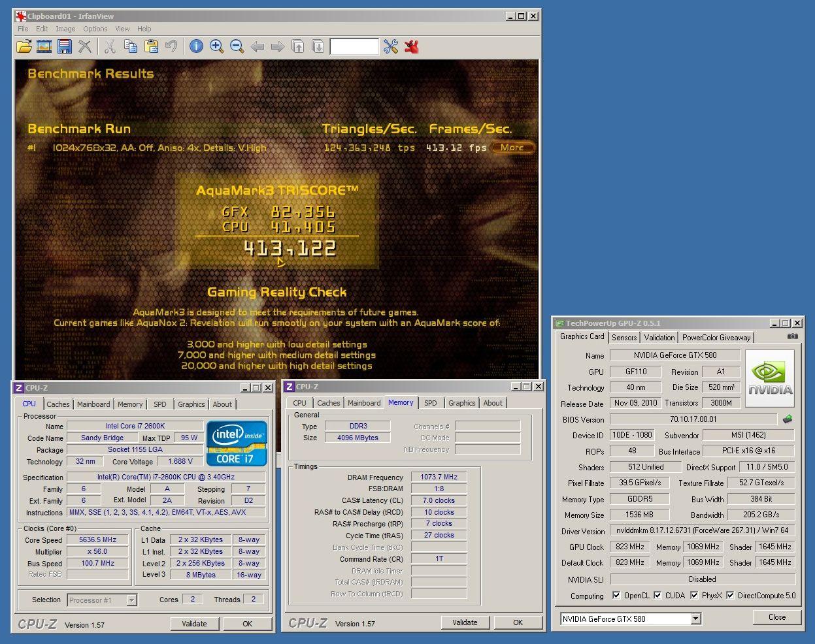Viewport: 815px width, 644px height.
Task: Click the More button in AquaMark results
Action: [512, 148]
